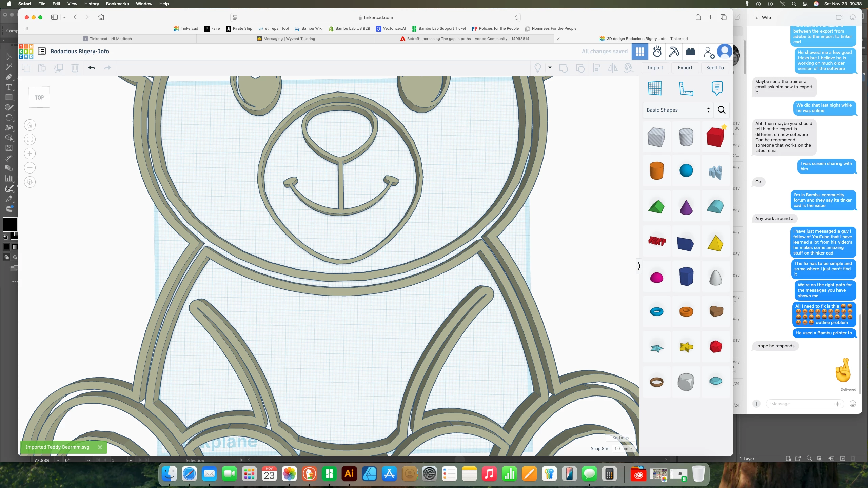Switch to 3D design grid view
868x488 pixels.
[640, 52]
